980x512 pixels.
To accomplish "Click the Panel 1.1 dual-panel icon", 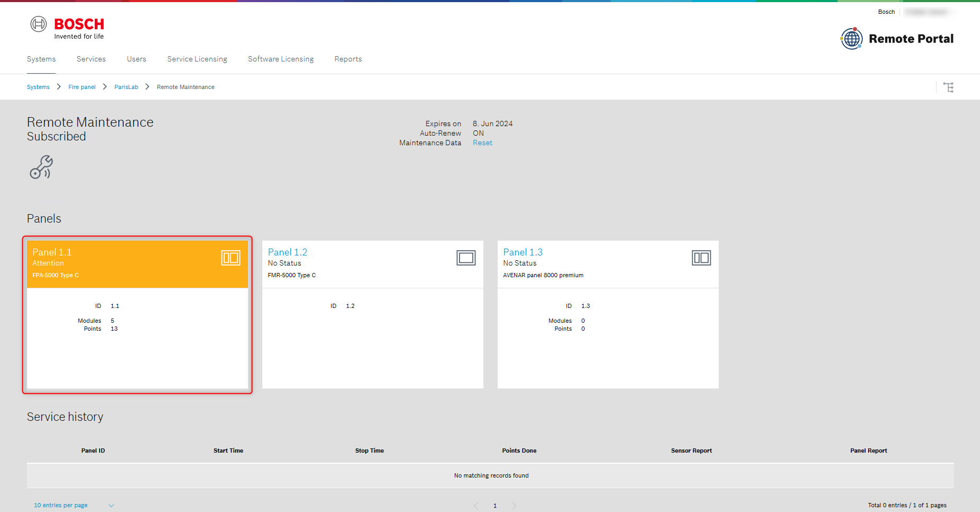I will point(231,258).
